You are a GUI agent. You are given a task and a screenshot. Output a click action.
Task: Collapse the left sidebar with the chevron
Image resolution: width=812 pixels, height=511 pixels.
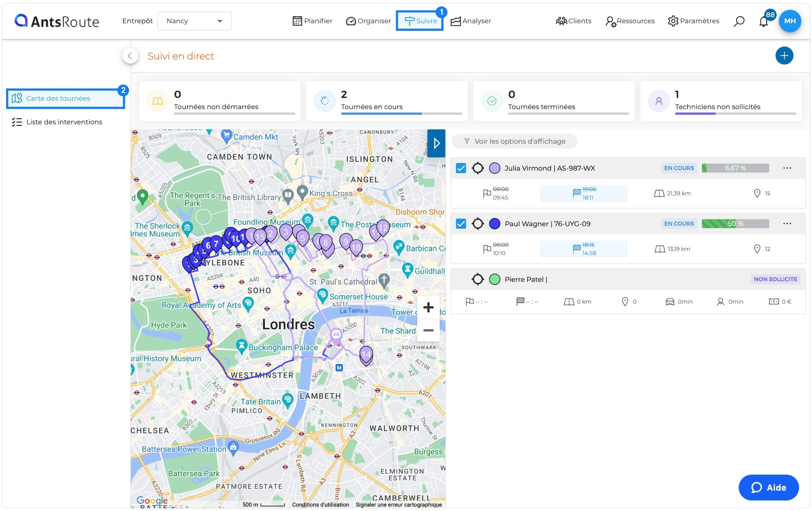pos(130,56)
